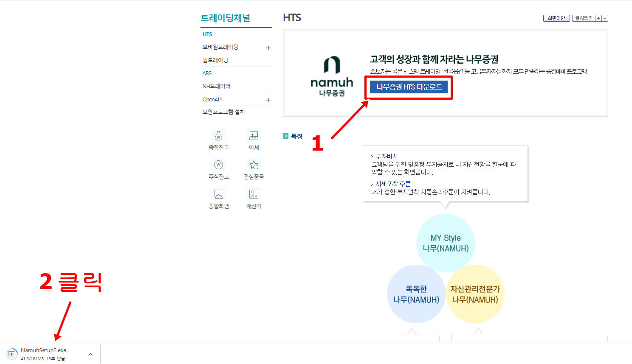The height and width of the screenshot is (364, 632).
Task: Click the 글씨크기 label button
Action: [x=584, y=18]
